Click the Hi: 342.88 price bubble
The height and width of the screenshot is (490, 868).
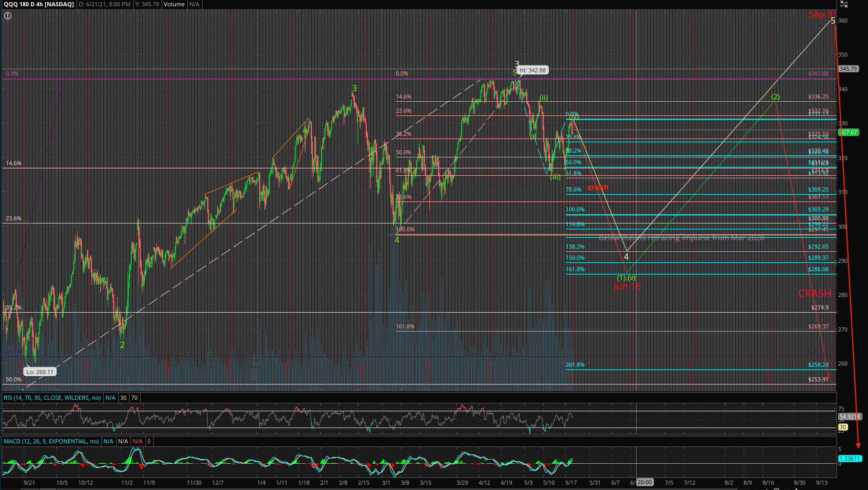532,70
